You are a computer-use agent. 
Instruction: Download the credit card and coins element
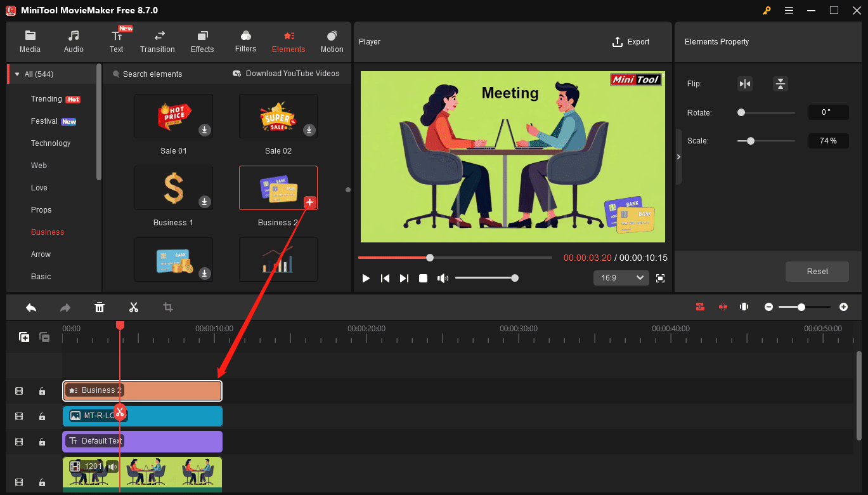point(205,274)
